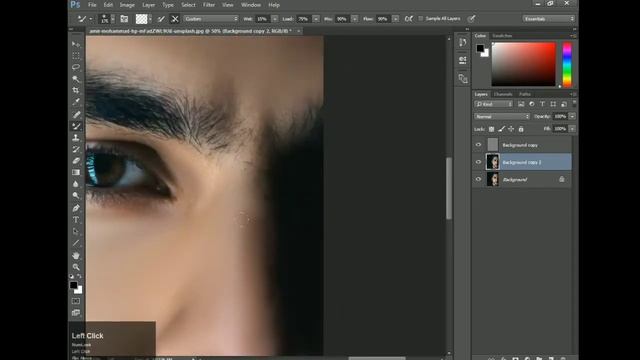Open the Filter menu

click(x=209, y=5)
